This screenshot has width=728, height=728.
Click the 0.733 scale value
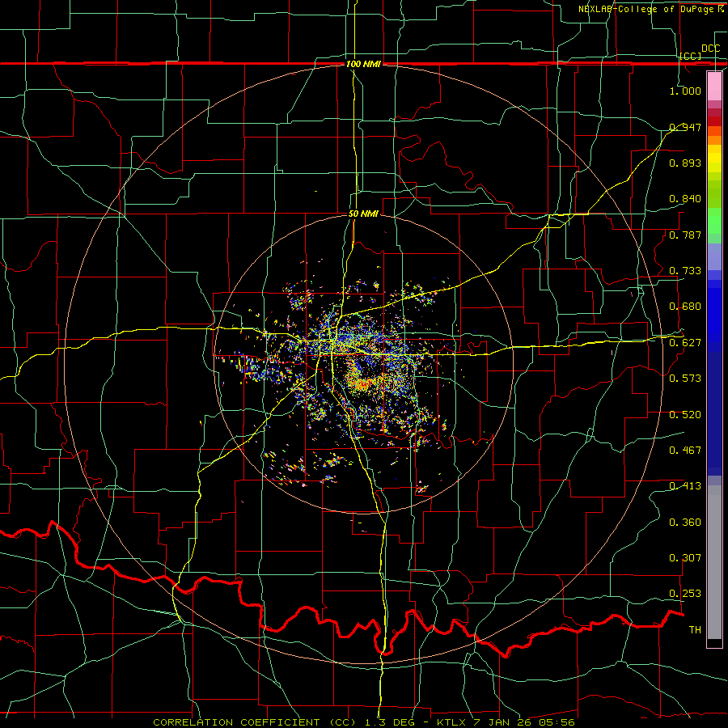pyautogui.click(x=685, y=271)
